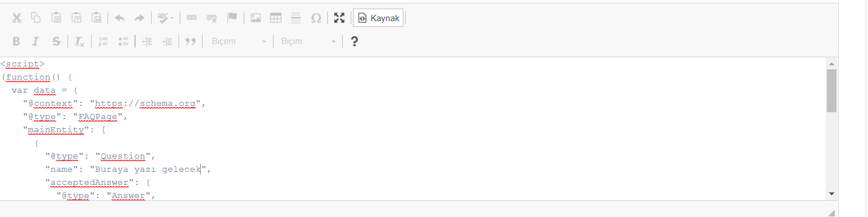Open spell check ABC dropdown
The image size is (868, 217).
(x=166, y=18)
